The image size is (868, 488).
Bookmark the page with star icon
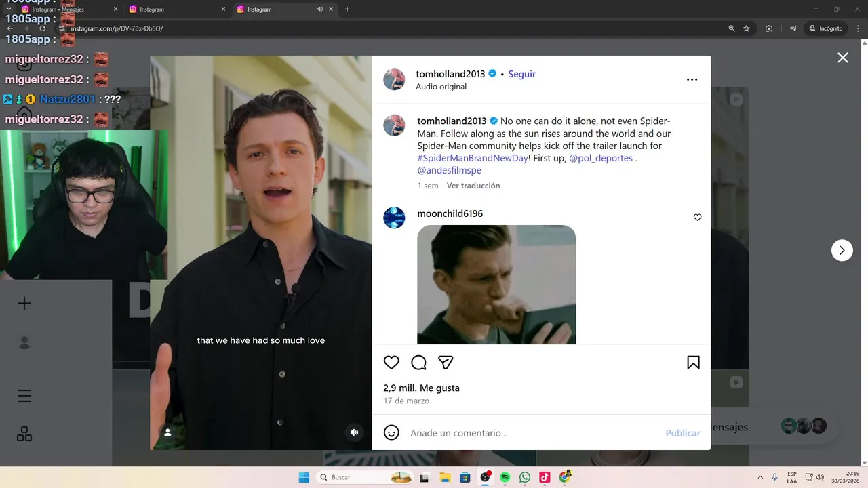point(747,28)
